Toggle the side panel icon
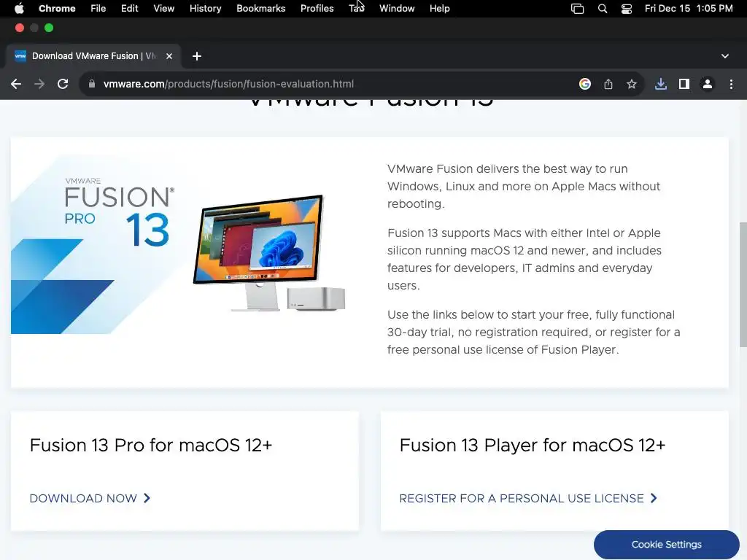 [x=684, y=85]
